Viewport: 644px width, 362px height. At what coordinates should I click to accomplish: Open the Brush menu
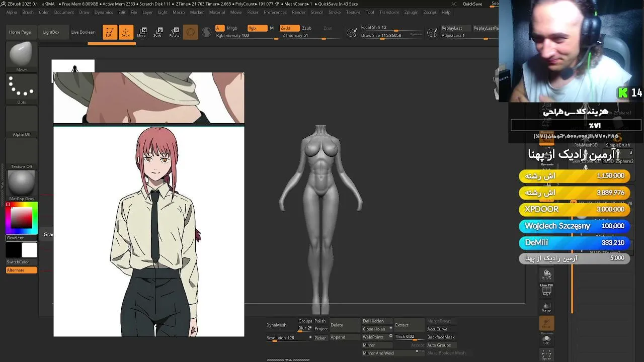point(28,13)
